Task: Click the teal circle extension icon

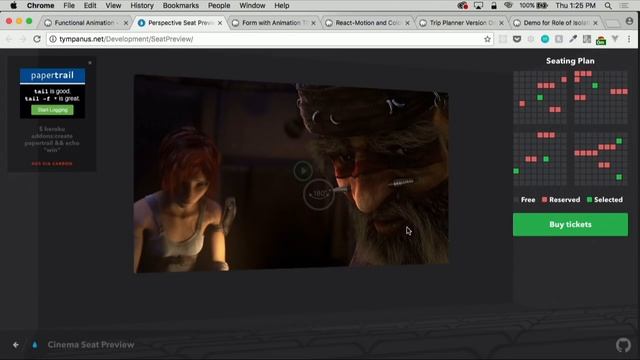Action: pos(545,39)
